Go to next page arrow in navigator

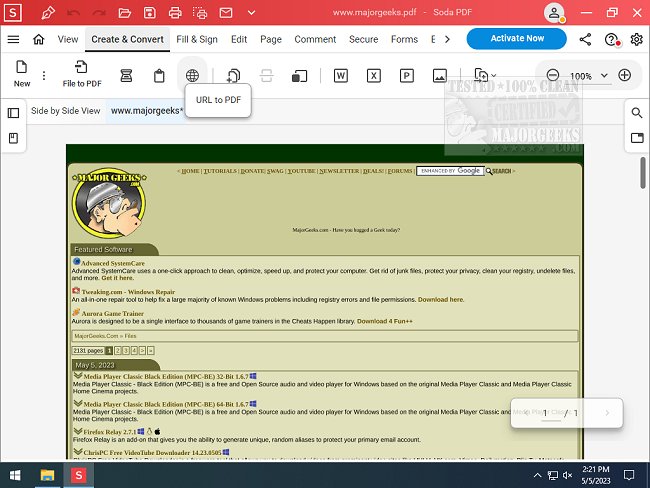point(607,413)
